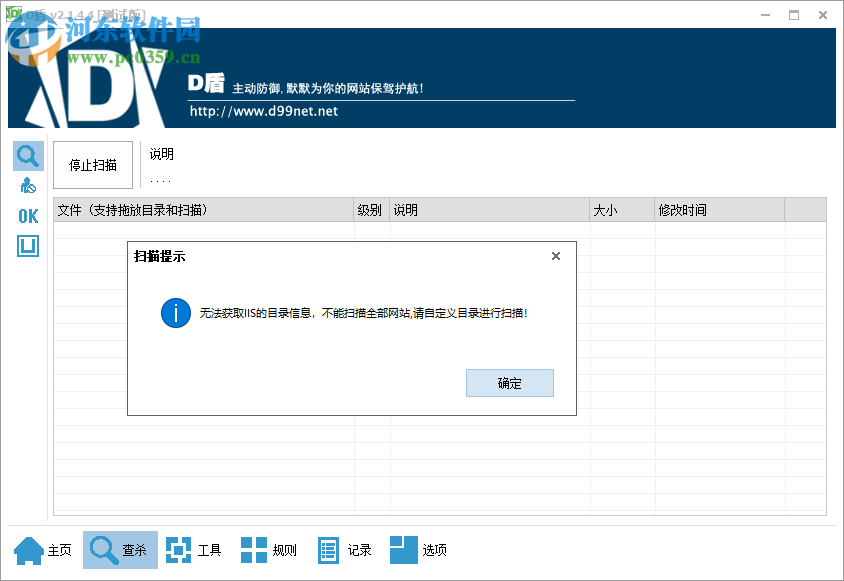Image resolution: width=844 pixels, height=581 pixels.
Task: Click the 大小 column header
Action: point(615,210)
